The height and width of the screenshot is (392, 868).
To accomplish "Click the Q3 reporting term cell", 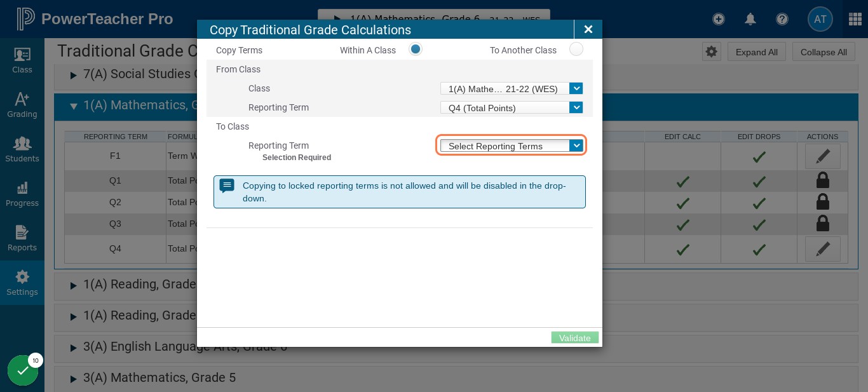I will [115, 224].
